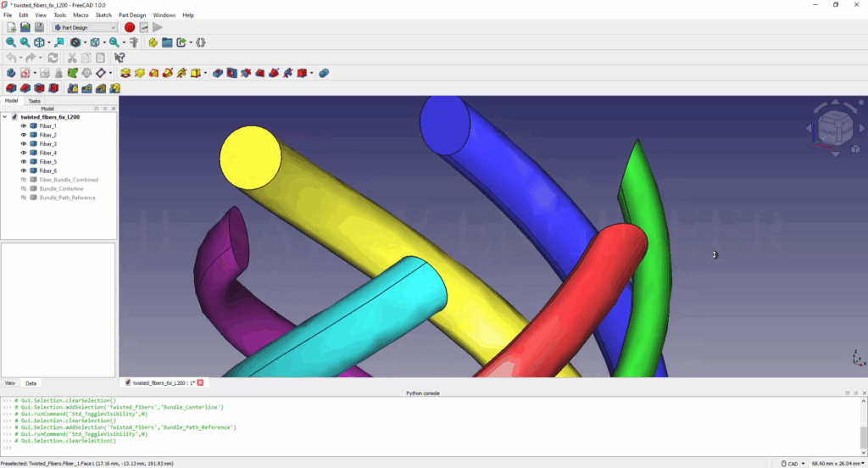Screen dimensions: 868x468
Task: Start macro recording with red button
Action: 130,27
